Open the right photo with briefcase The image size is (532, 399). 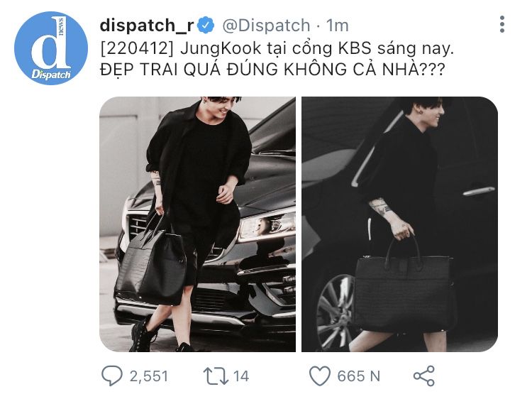(399, 224)
